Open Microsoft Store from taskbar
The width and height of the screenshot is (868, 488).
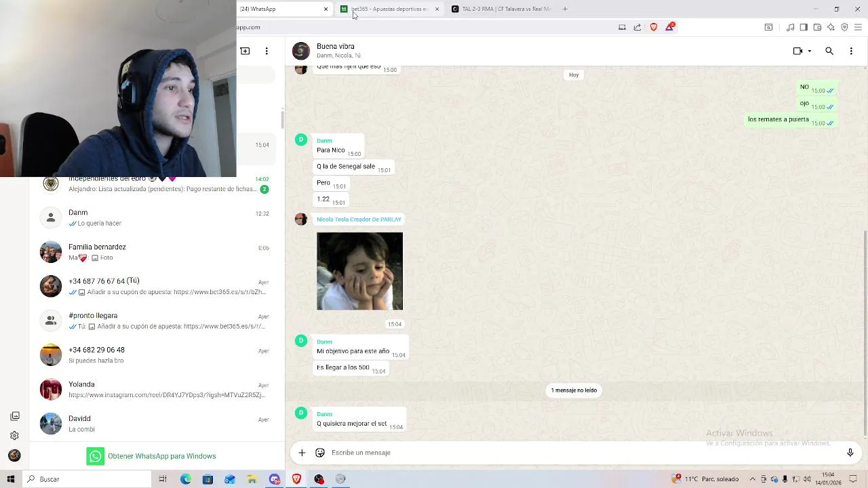(x=208, y=479)
